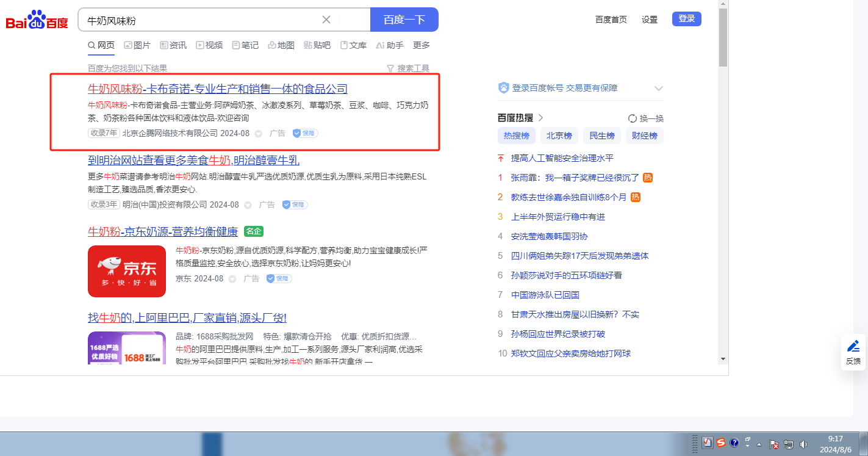
Task: Click the checklist document icon in the taskbar
Action: [708, 443]
